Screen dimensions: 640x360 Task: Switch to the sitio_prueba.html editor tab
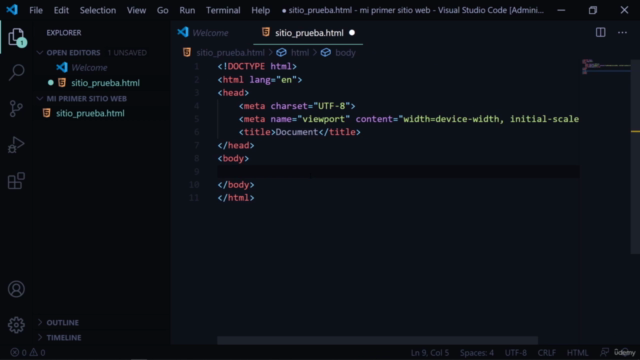pyautogui.click(x=308, y=33)
